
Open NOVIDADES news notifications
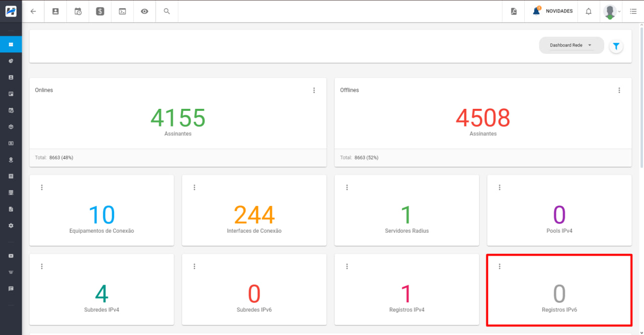click(552, 11)
